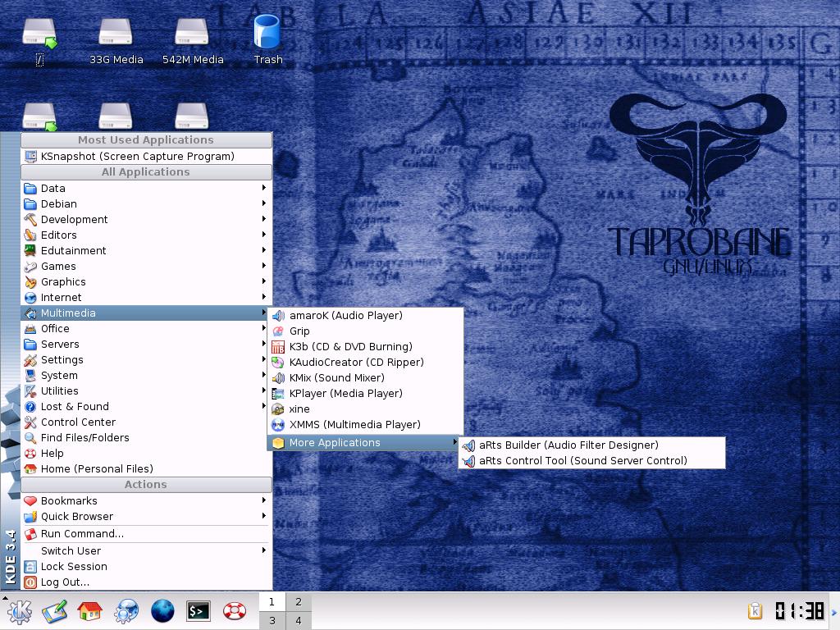Launch KSnapshot (Screen Capture Program)
This screenshot has height=630, width=840.
(146, 157)
